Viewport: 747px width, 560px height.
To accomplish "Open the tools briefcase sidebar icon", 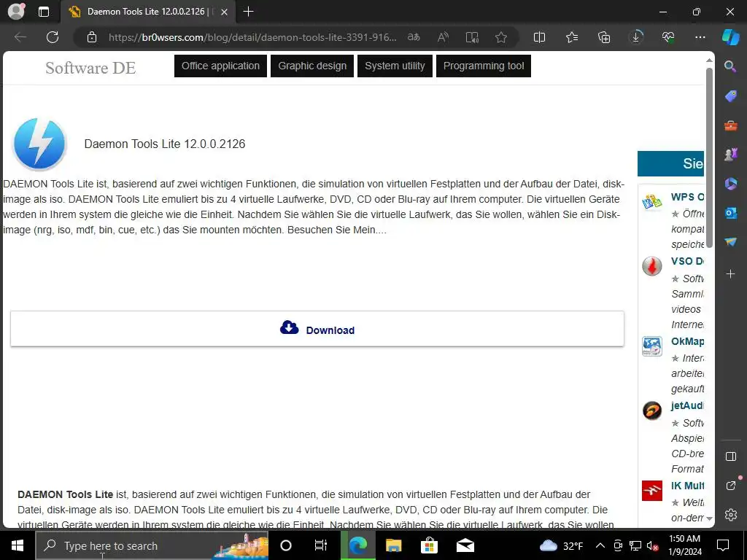I will pos(730,125).
